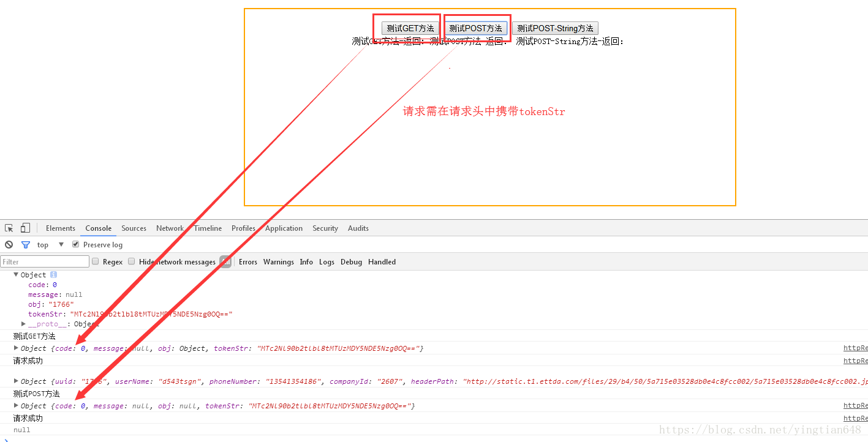Select the tokenStr property line in expanded Object
The height and width of the screenshot is (442, 868).
click(x=130, y=314)
